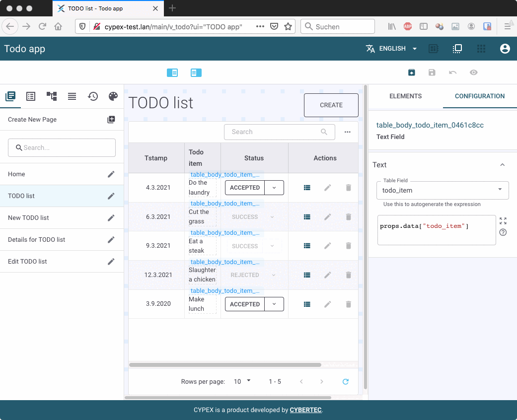Open the lines menu icon in sidebar
The image size is (517, 420).
tap(72, 96)
